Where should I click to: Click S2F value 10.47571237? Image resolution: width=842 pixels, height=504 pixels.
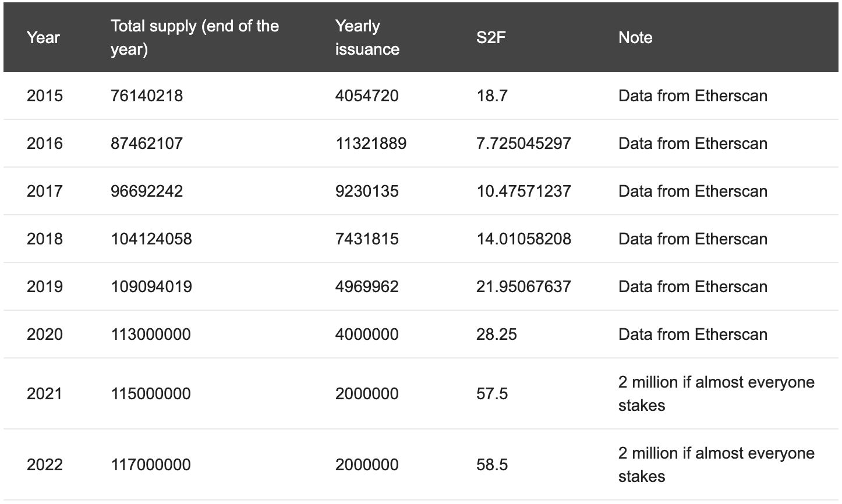coord(523,191)
